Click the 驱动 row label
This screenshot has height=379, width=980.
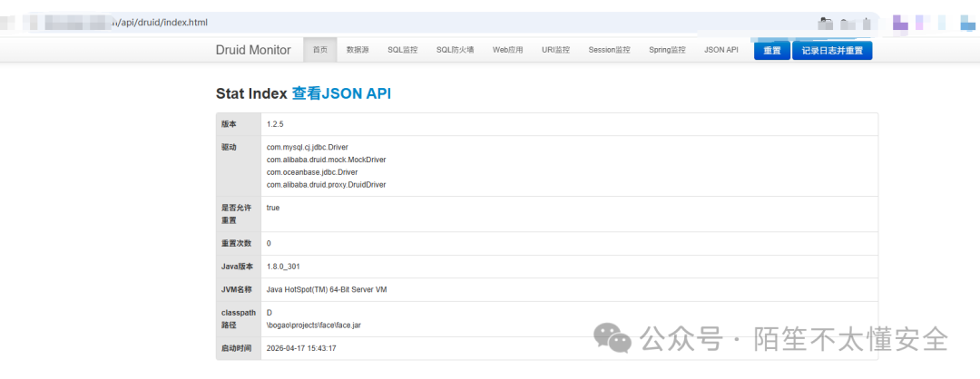click(x=229, y=148)
